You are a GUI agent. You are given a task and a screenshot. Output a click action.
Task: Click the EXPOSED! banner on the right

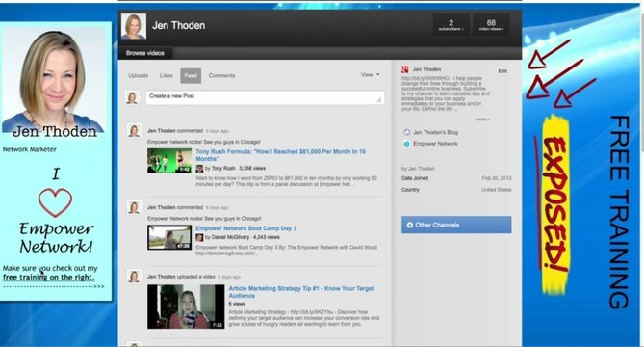click(x=555, y=204)
